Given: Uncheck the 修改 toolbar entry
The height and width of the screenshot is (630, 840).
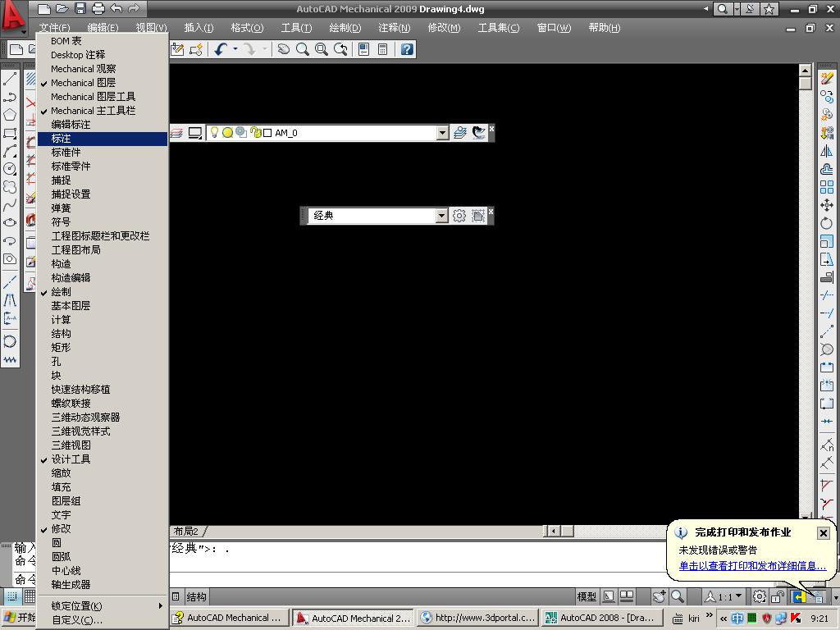Looking at the screenshot, I should point(103,528).
